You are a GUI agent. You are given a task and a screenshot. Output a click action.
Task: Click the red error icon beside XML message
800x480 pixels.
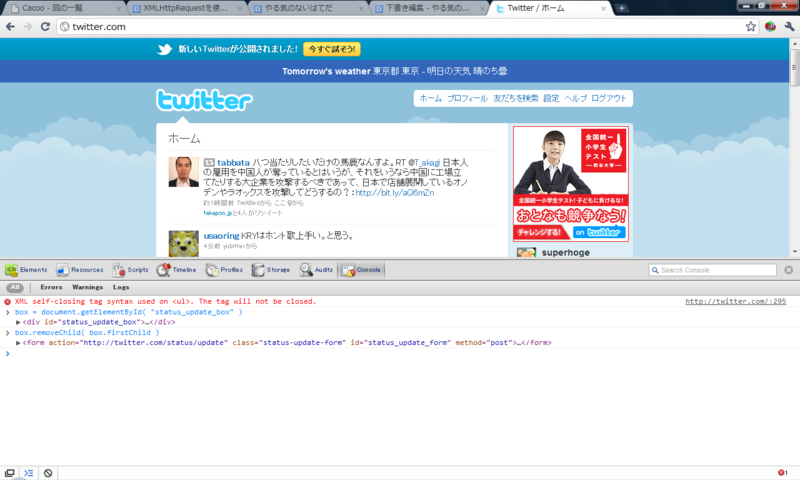click(x=7, y=301)
